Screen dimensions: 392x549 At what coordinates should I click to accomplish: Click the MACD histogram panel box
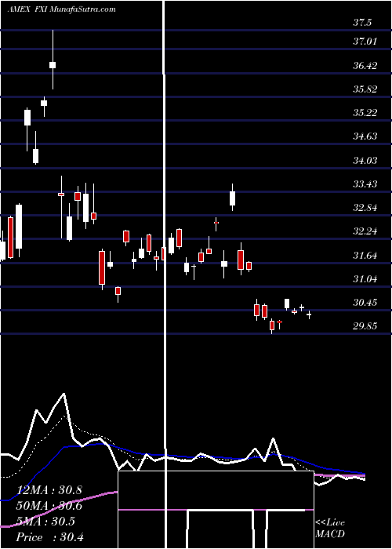pos(216,510)
